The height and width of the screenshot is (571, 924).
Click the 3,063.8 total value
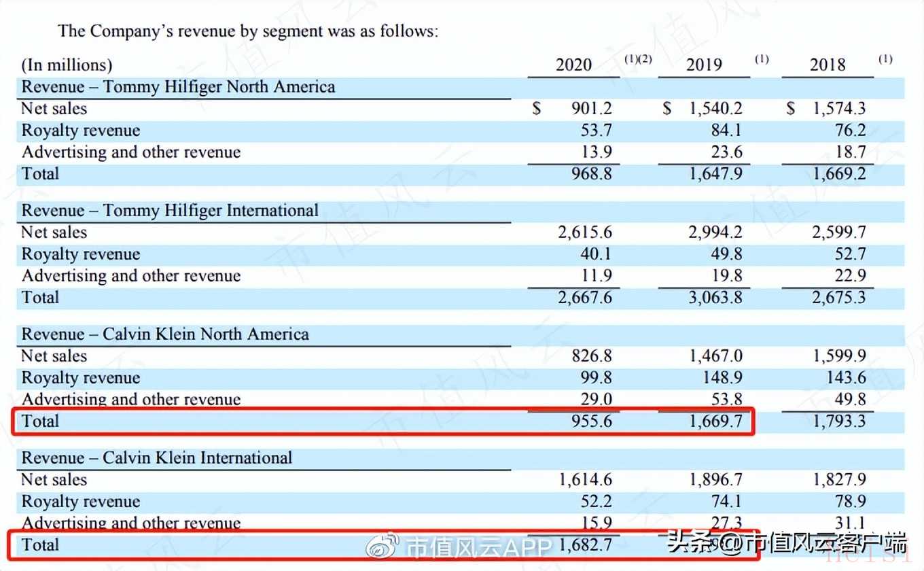click(715, 298)
